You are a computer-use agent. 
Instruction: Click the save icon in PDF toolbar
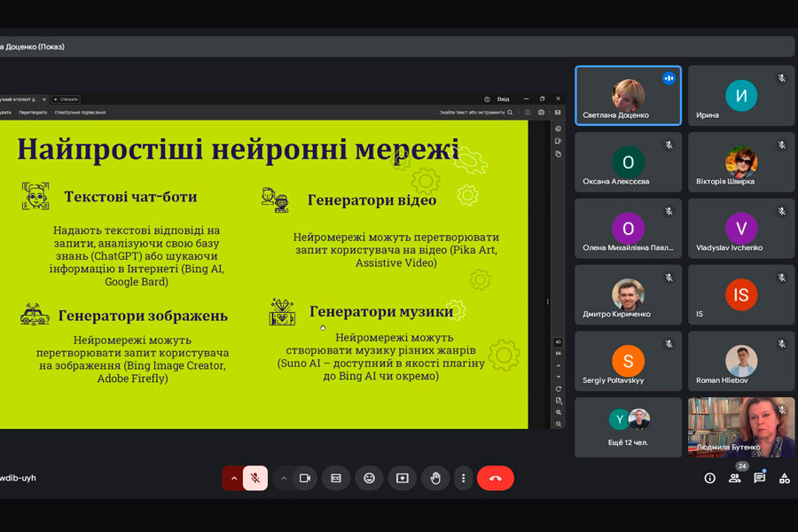[x=528, y=113]
